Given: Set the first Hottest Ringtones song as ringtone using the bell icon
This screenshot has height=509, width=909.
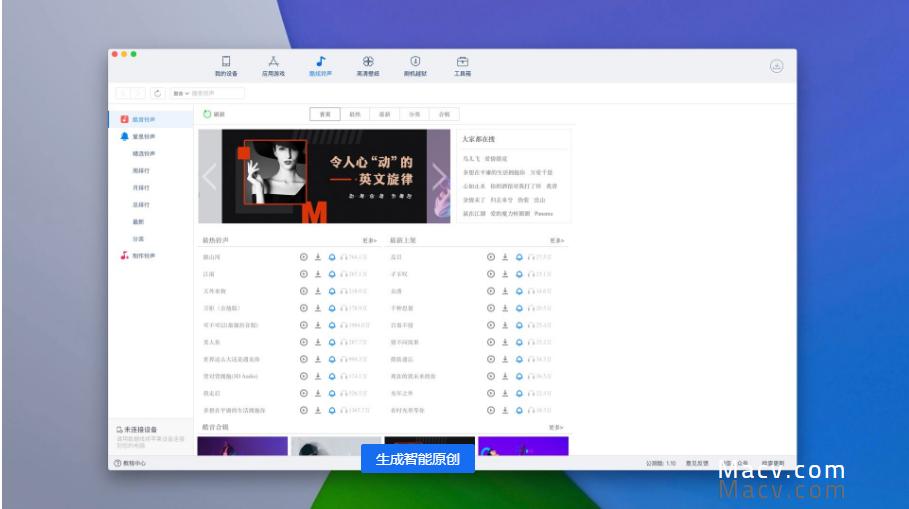Looking at the screenshot, I should coord(332,257).
